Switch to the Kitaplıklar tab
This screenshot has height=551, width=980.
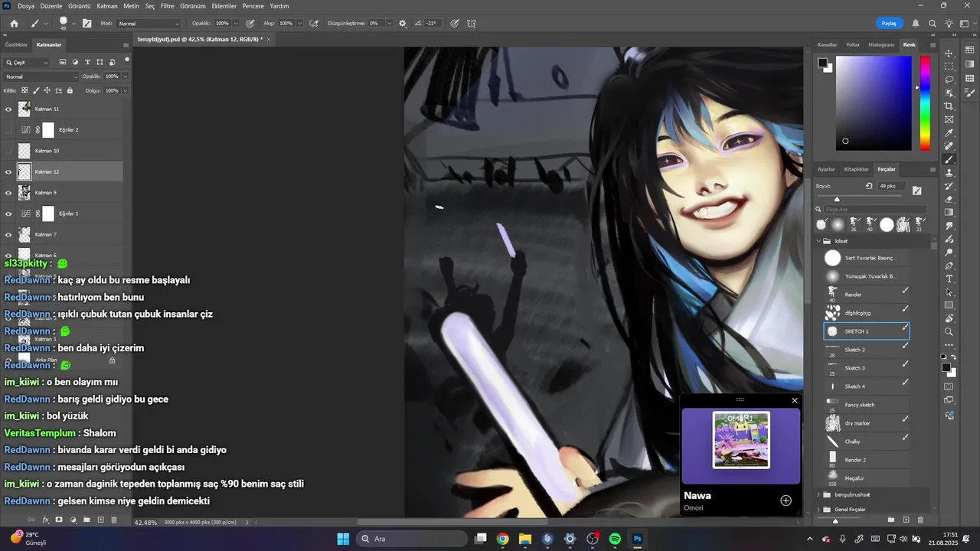856,169
